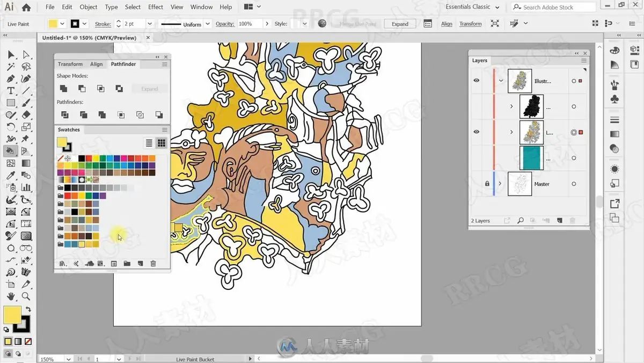Select the Live Paint Bucket tool
This screenshot has width=644, height=363.
pos(11,151)
